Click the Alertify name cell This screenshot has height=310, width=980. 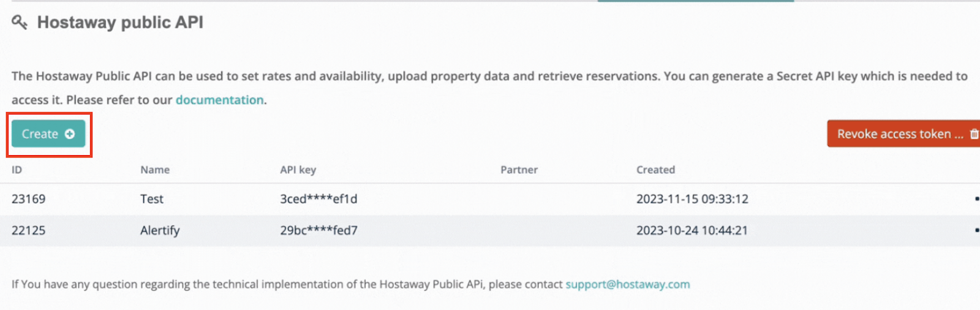click(160, 230)
